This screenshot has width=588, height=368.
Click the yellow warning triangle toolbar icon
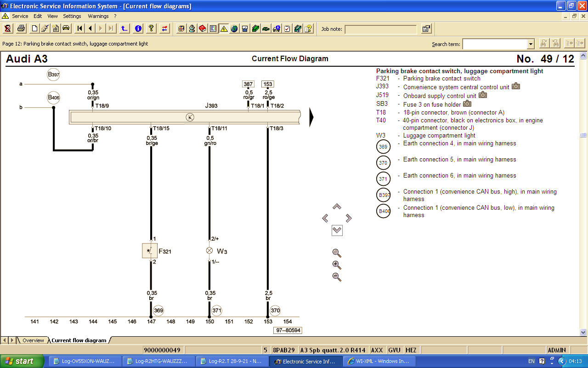[224, 29]
